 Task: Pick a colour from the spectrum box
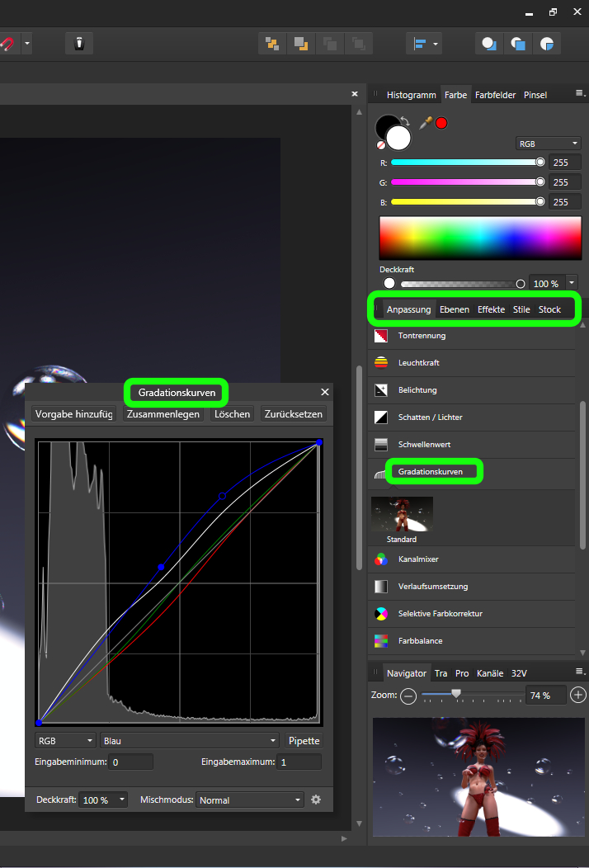pyautogui.click(x=480, y=238)
